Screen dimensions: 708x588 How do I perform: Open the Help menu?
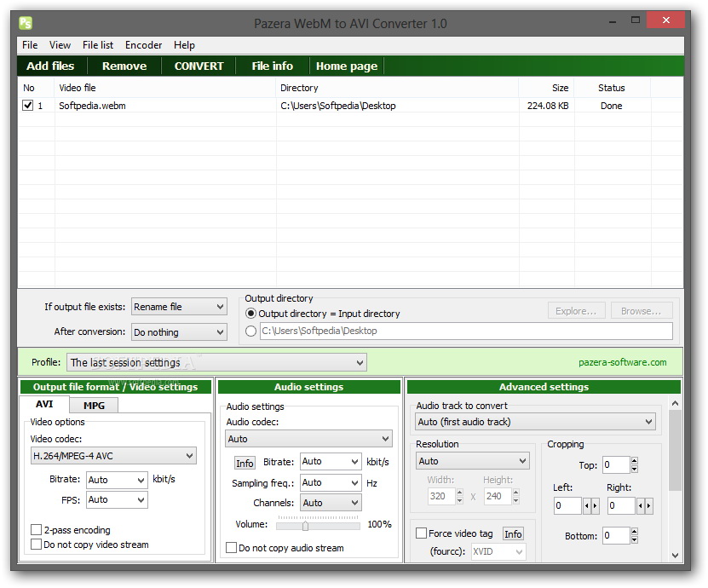184,45
